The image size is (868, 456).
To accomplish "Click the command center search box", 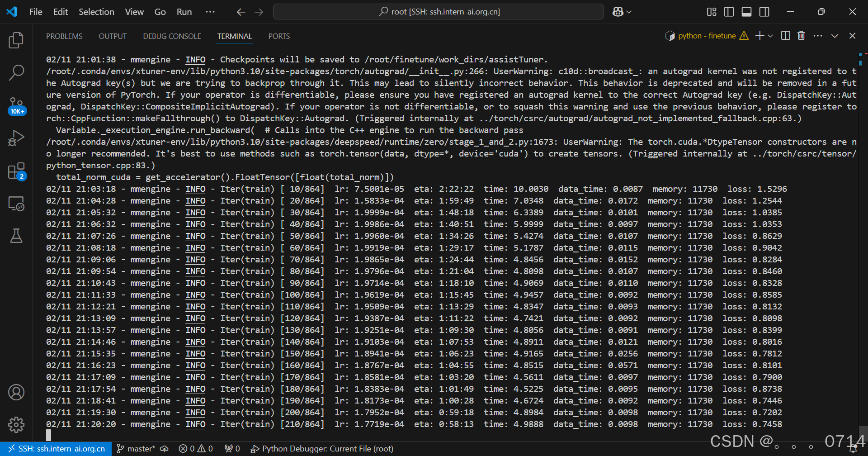I will [x=438, y=12].
